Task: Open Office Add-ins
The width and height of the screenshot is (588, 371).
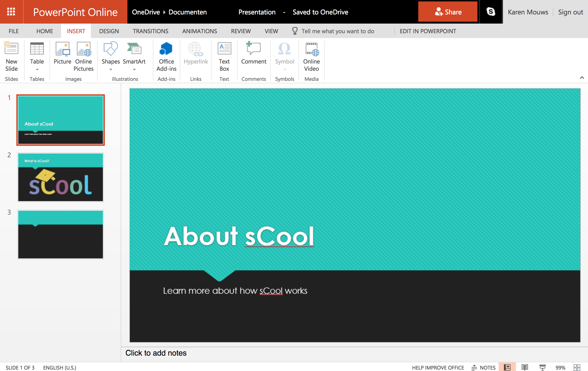Action: click(x=166, y=57)
